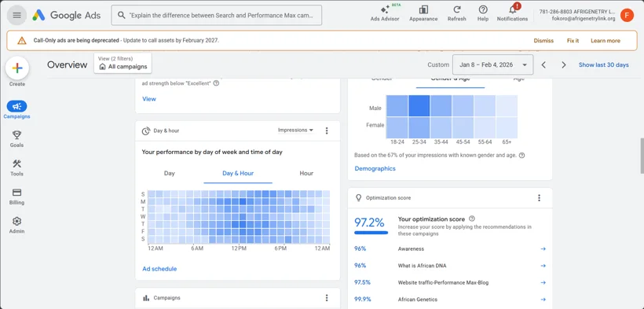Dismiss the Call-Only ads warning
The height and width of the screenshot is (309, 644).
point(543,41)
